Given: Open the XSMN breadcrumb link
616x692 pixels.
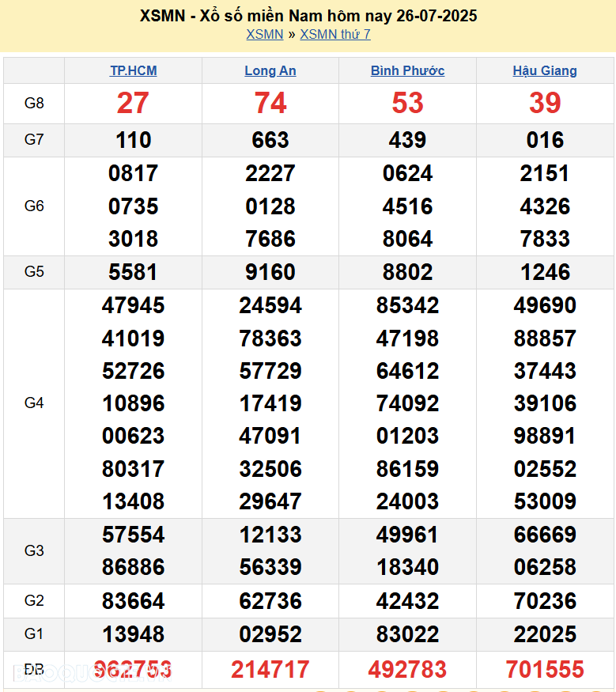Looking at the screenshot, I should [x=264, y=34].
